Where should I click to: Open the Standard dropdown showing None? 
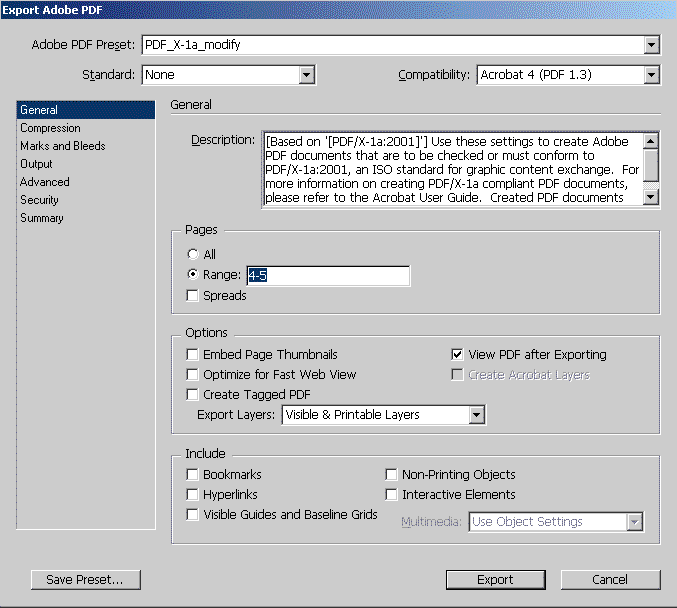coord(228,75)
